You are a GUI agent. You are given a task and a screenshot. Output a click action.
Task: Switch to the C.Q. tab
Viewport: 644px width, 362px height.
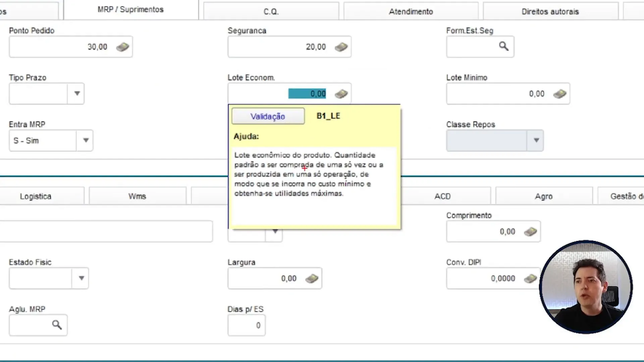pyautogui.click(x=271, y=12)
